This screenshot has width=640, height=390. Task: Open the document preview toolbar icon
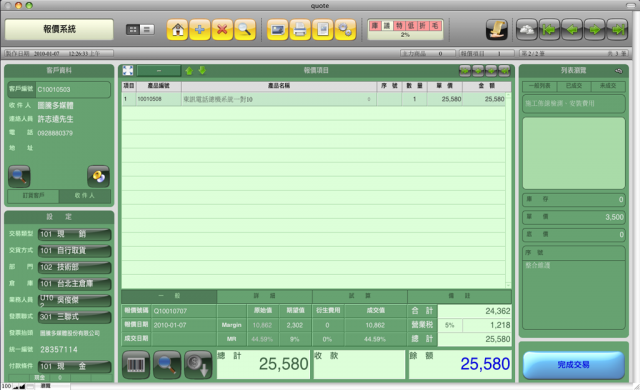(x=322, y=30)
